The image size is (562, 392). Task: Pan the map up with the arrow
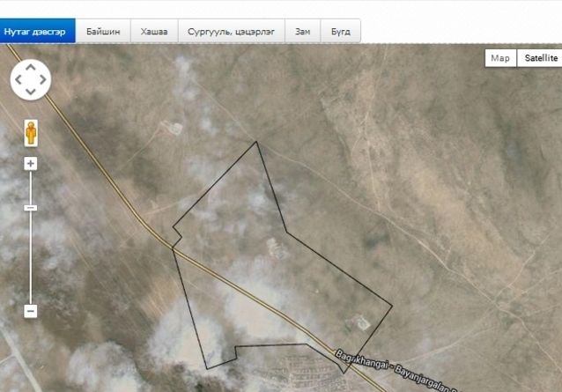tap(30, 67)
